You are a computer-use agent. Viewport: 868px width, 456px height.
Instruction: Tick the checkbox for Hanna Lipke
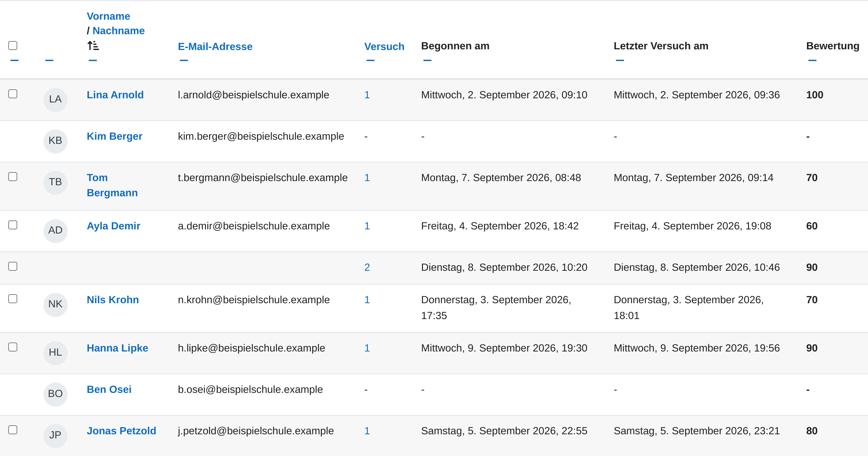[x=13, y=347]
